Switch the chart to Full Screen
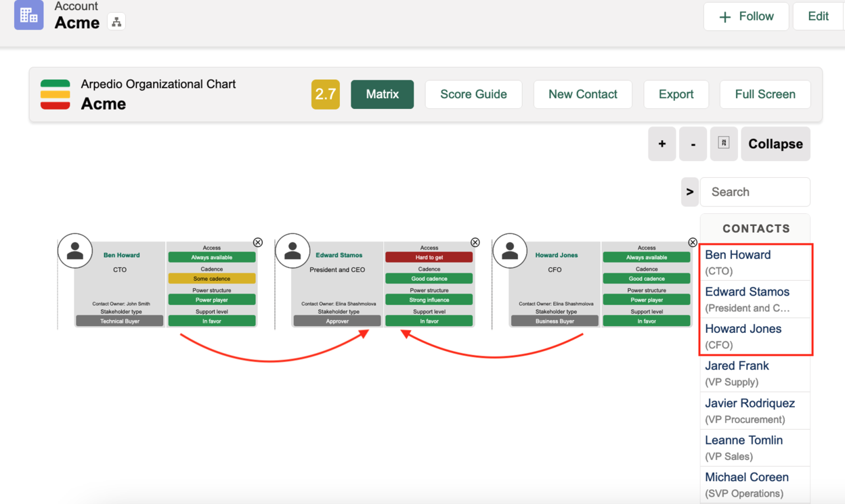The width and height of the screenshot is (845, 504). pos(765,94)
